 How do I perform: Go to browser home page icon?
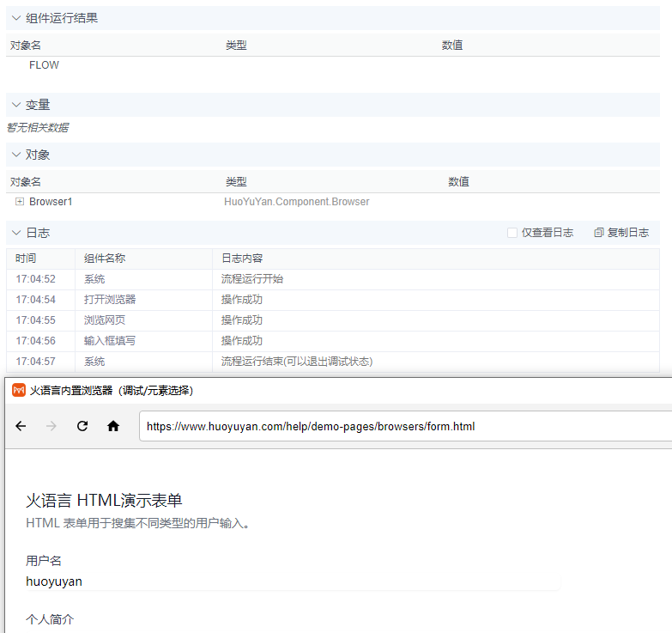(x=112, y=426)
